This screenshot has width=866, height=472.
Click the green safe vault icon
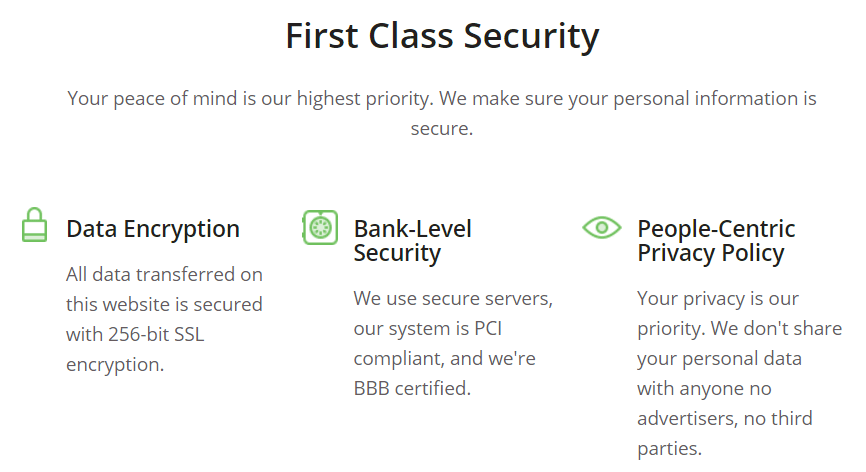[320, 227]
